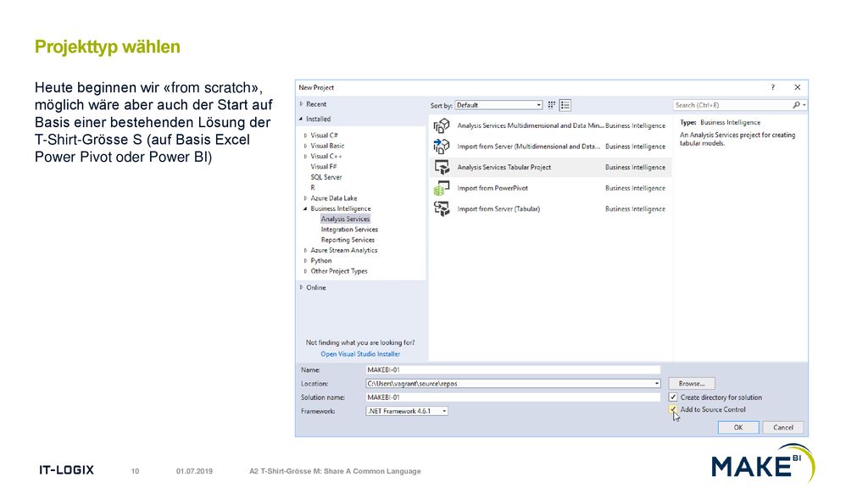This screenshot has width=868, height=488.
Task: Click the Cancel button
Action: click(782, 428)
